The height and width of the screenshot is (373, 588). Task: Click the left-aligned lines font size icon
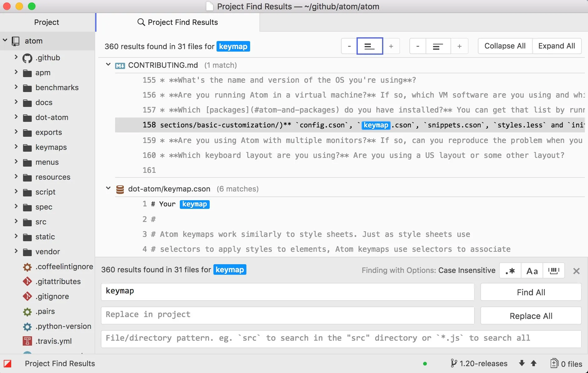[x=438, y=46]
